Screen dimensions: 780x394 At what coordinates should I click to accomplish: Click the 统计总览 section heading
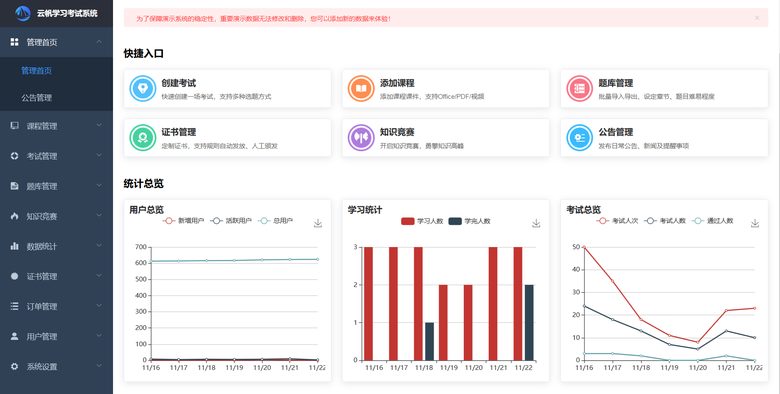144,184
